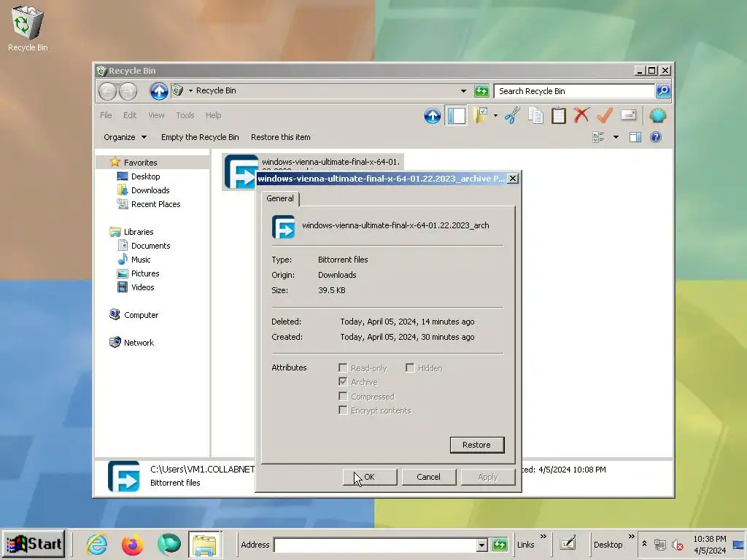This screenshot has width=747, height=560.
Task: Open the green globe browser in taskbar
Action: [169, 544]
